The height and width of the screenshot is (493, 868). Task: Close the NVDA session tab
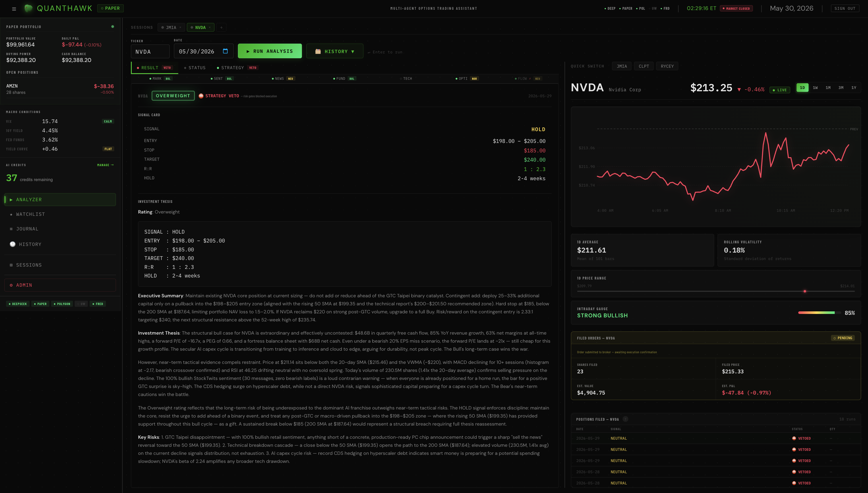pos(210,28)
